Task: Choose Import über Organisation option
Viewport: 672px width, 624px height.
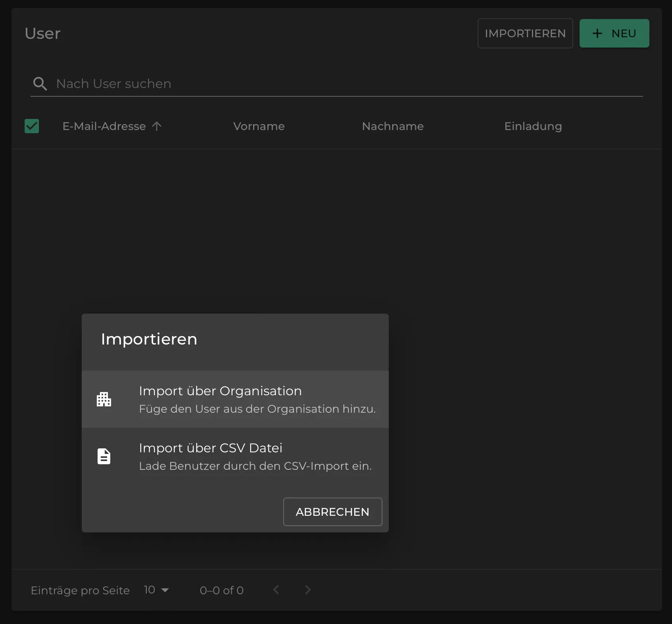Action: point(235,399)
